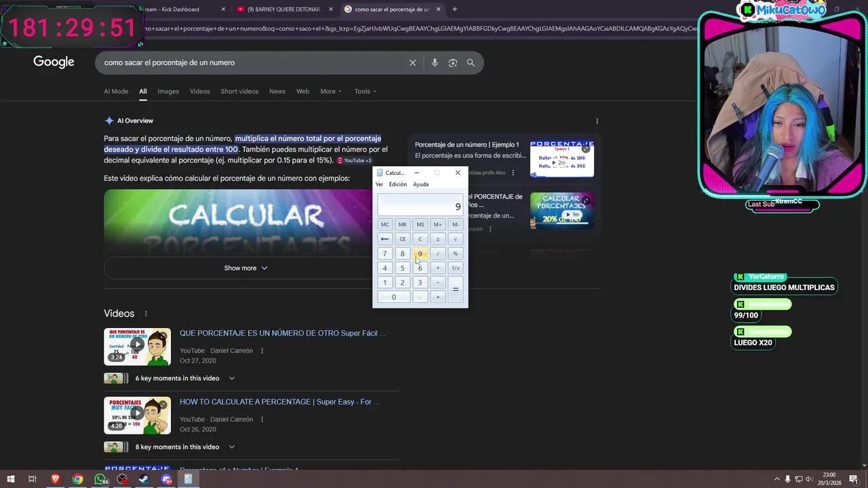Open WhatsApp from the taskbar
Image resolution: width=868 pixels, height=488 pixels.
pyautogui.click(x=100, y=479)
